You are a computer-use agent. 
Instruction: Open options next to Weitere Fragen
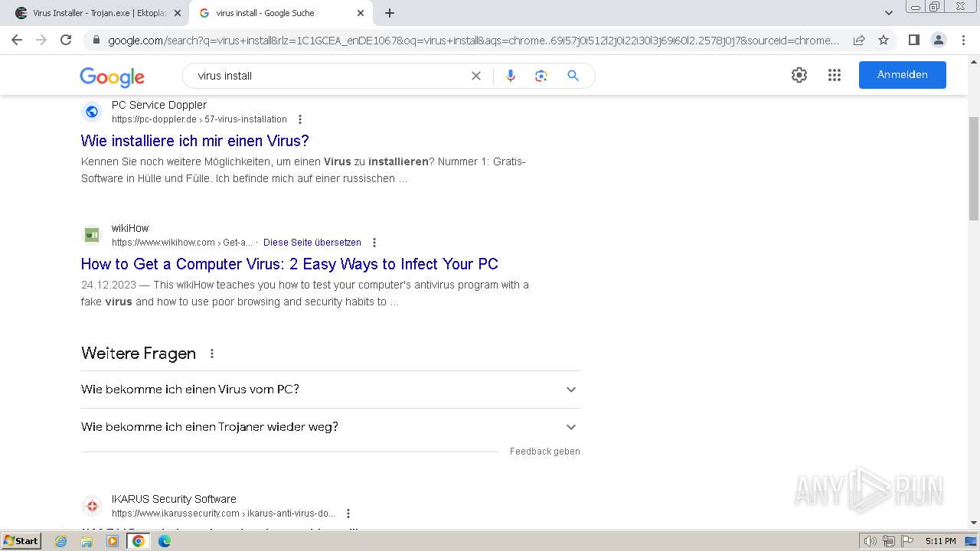pyautogui.click(x=212, y=354)
